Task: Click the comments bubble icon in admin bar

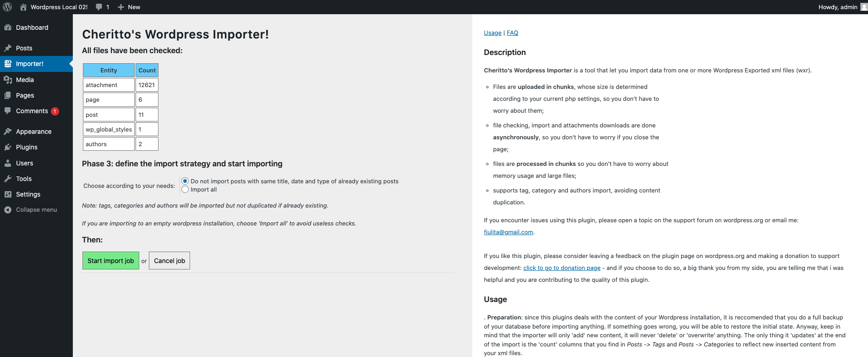Action: click(99, 7)
